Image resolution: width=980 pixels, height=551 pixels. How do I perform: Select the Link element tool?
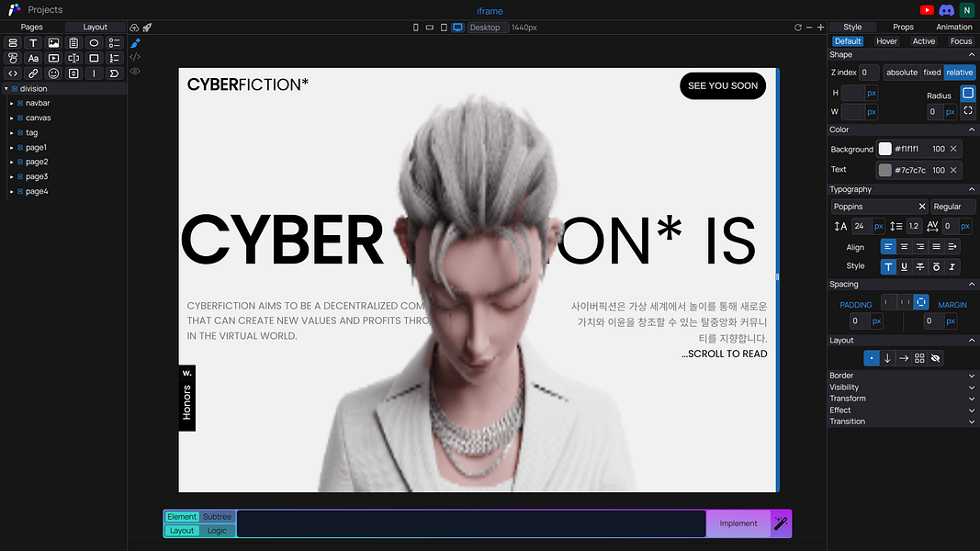pyautogui.click(x=32, y=73)
